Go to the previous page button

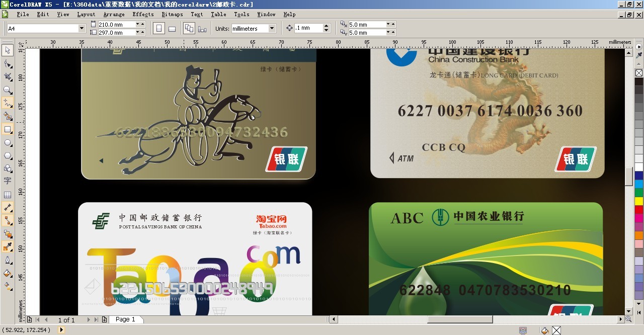point(46,319)
